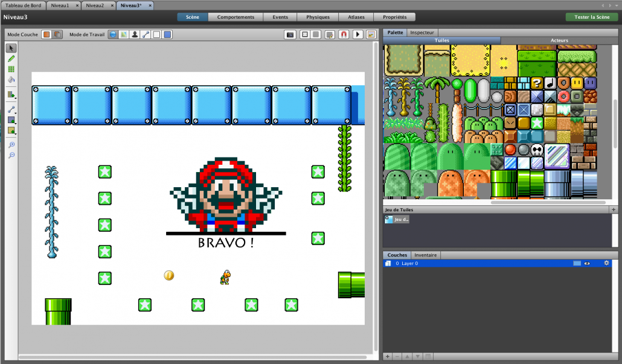Viewport: 622px width, 364px height.
Task: Expand the tile grid tool dropdown arrow
Action: (16, 97)
